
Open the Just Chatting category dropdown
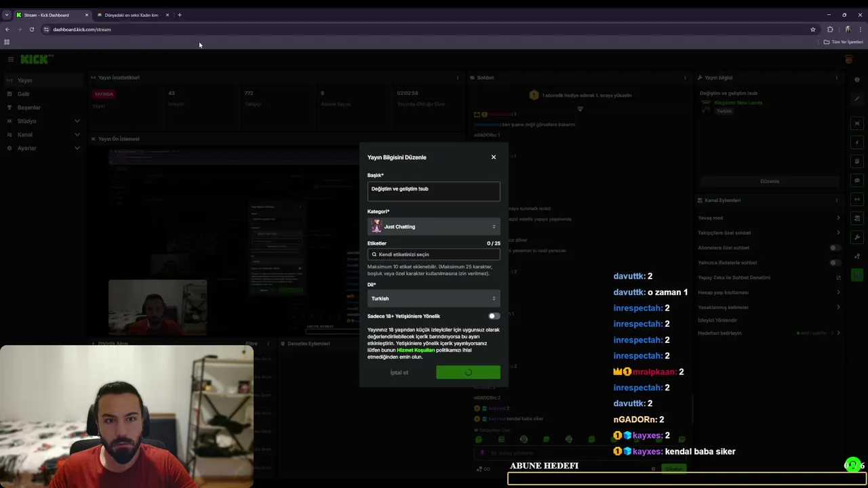point(433,226)
